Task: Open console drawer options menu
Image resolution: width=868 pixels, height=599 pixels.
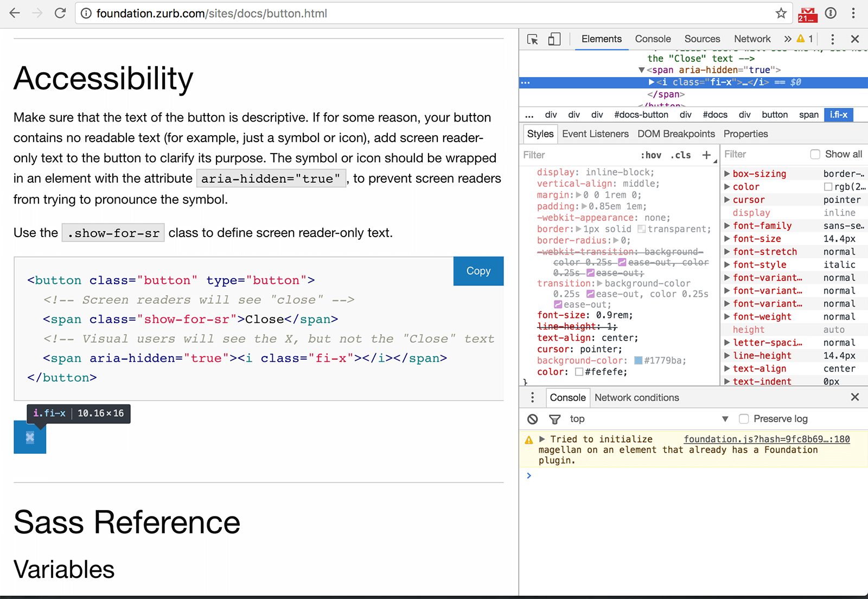Action: coord(532,398)
